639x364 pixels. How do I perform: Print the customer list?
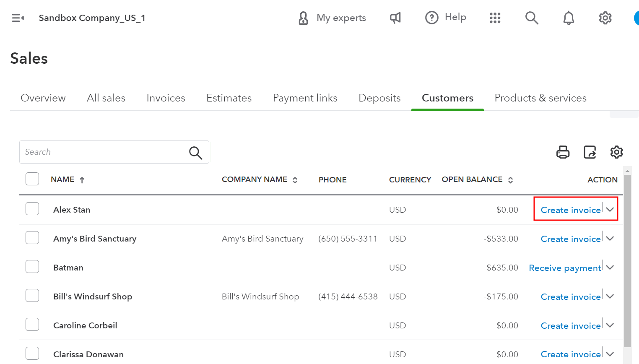(563, 152)
